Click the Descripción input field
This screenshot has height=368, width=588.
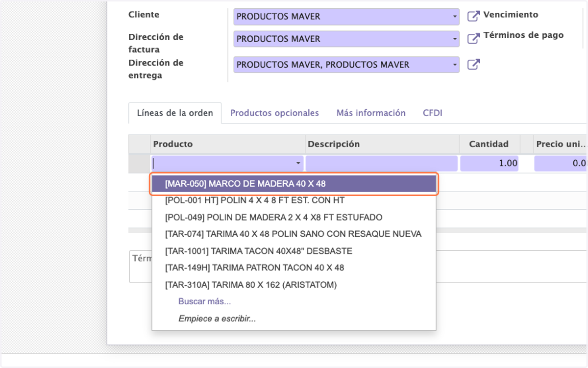(381, 163)
